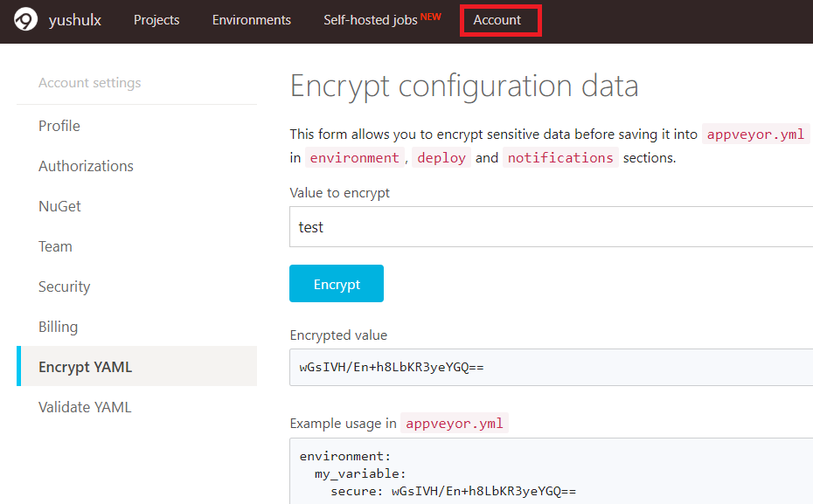Go to the Environments page
This screenshot has height=504, width=813.
(252, 20)
